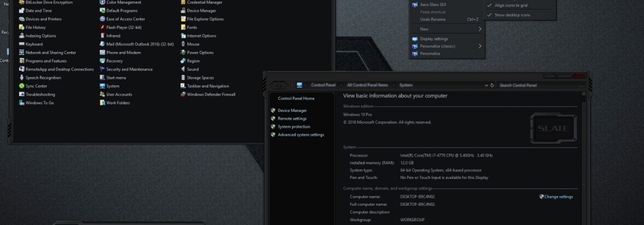
Task: Select New in the context menu
Action: pyautogui.click(x=447, y=29)
